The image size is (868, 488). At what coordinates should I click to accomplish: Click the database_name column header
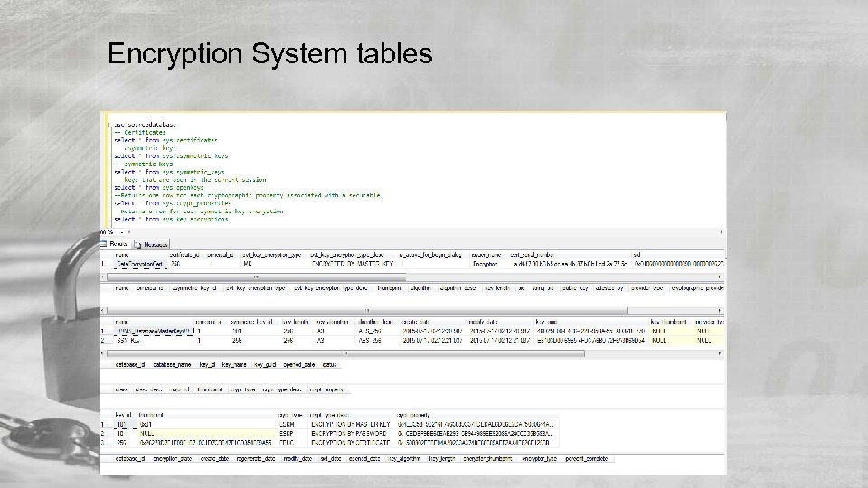pos(172,365)
